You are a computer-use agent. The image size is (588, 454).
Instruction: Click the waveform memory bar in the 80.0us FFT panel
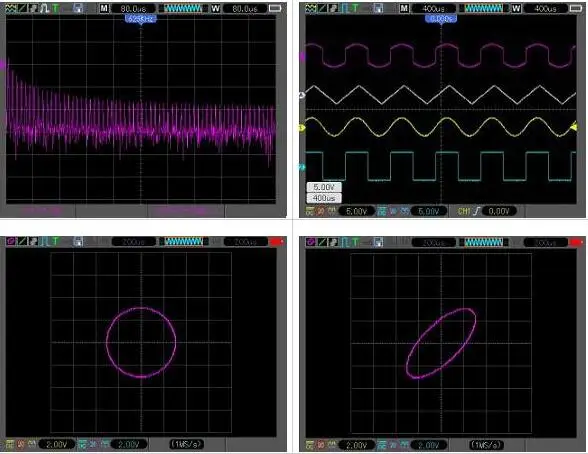pos(183,8)
